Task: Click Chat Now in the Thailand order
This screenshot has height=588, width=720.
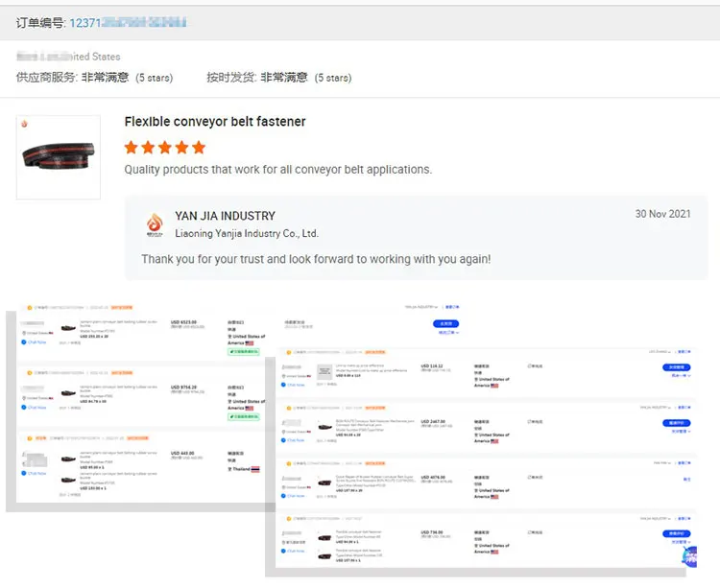Action: (36, 473)
